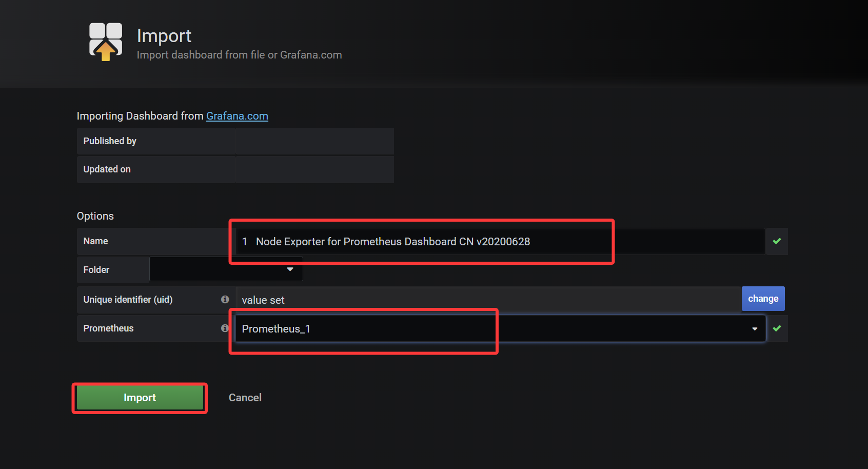Click the 'Folder' field label
This screenshot has width=868, height=469.
pyautogui.click(x=96, y=270)
